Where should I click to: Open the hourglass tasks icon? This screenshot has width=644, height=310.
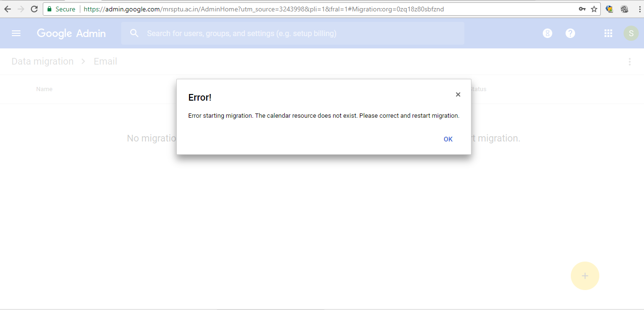[x=548, y=33]
